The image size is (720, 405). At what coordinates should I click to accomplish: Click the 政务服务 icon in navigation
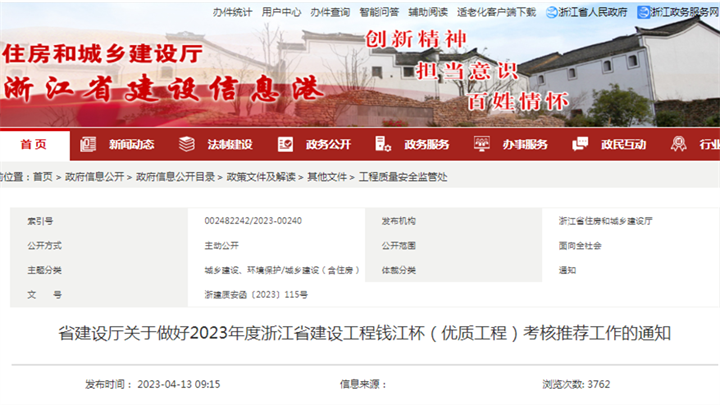point(383,144)
